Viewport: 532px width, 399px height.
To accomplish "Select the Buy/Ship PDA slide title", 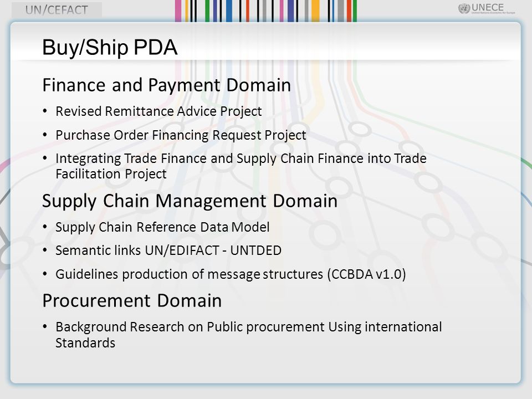I will (110, 47).
